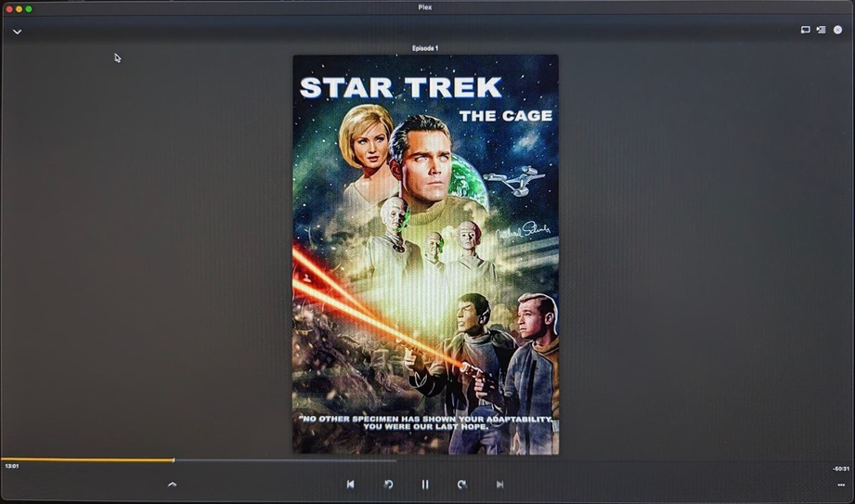Click the Episode 1 title text

click(425, 48)
